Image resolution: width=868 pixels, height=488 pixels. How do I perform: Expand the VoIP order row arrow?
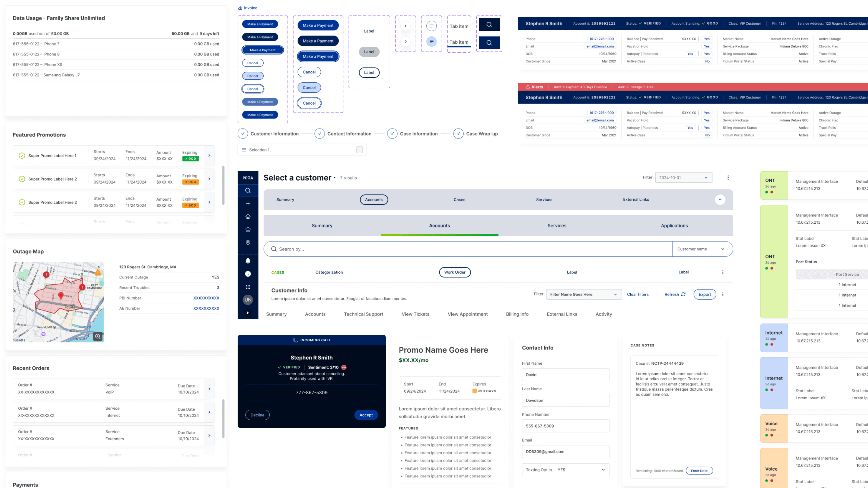[x=209, y=389]
